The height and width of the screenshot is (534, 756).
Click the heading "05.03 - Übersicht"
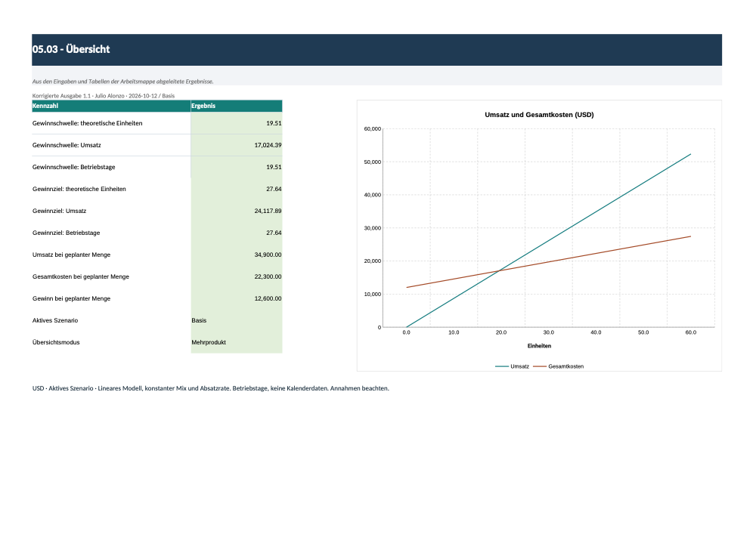tap(71, 49)
